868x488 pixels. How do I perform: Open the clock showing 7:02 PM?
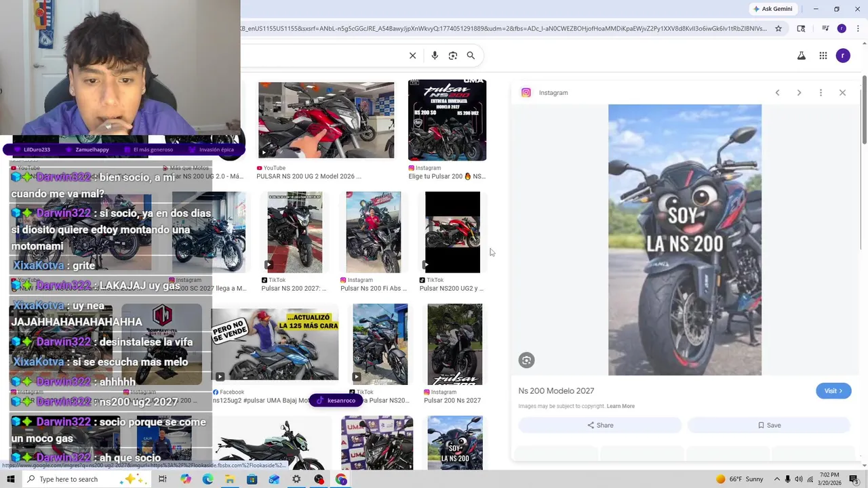(829, 479)
